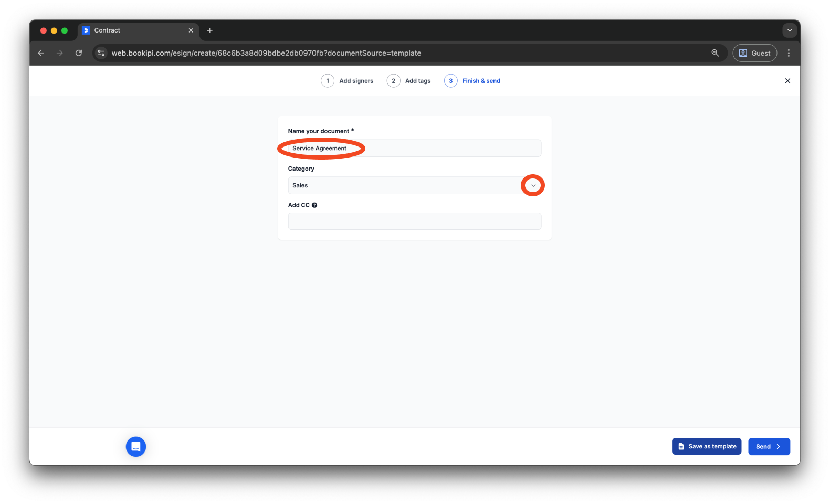This screenshot has height=504, width=830.
Task: Click the Add CC input field
Action: pos(415,222)
